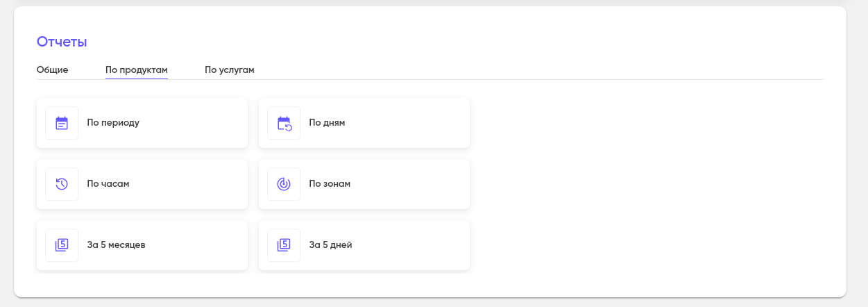Click empty right area of За 5 дней card

423,245
